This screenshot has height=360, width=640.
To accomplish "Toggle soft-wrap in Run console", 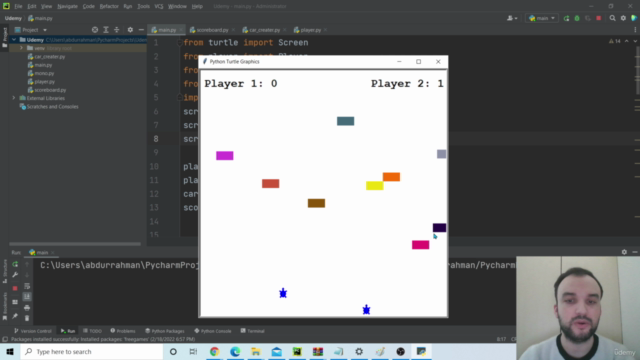I will 27,286.
